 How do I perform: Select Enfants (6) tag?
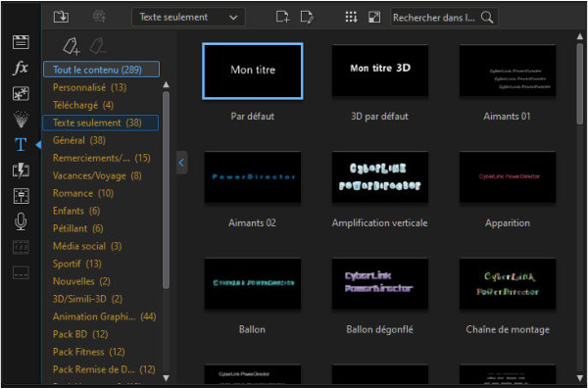tap(76, 211)
